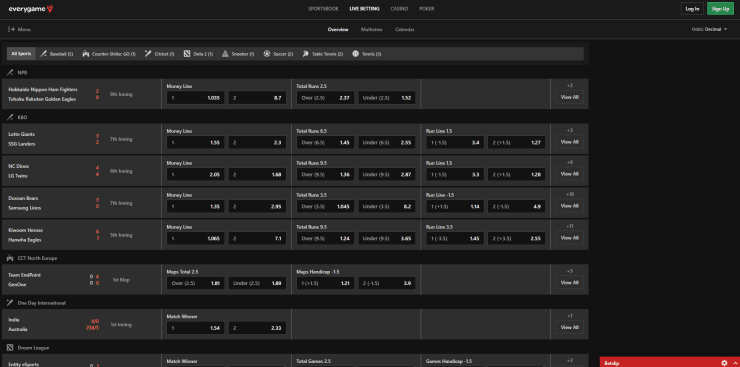The height and width of the screenshot is (367, 740).
Task: Click the One Day International cricket icon
Action: (x=10, y=303)
